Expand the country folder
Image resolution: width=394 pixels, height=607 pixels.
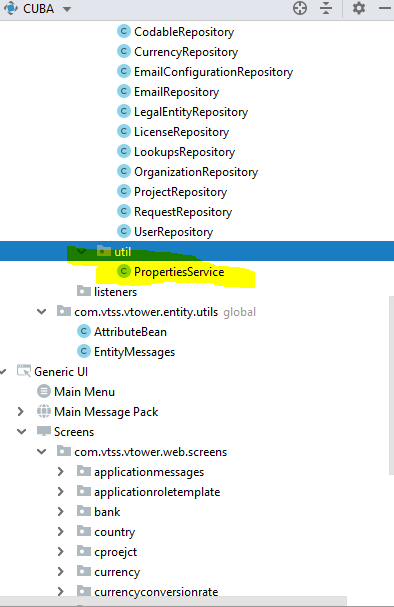coord(61,532)
